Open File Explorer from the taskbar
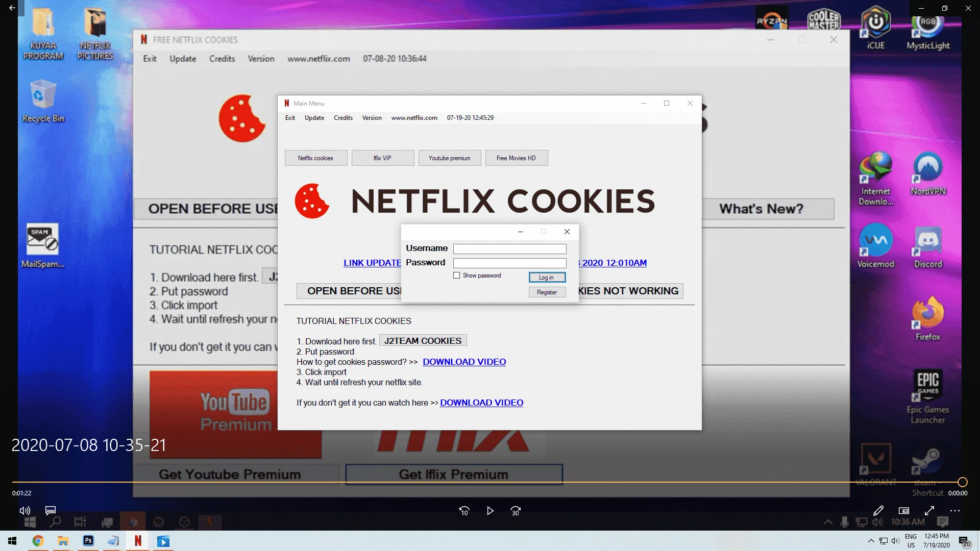The height and width of the screenshot is (551, 980). [63, 541]
